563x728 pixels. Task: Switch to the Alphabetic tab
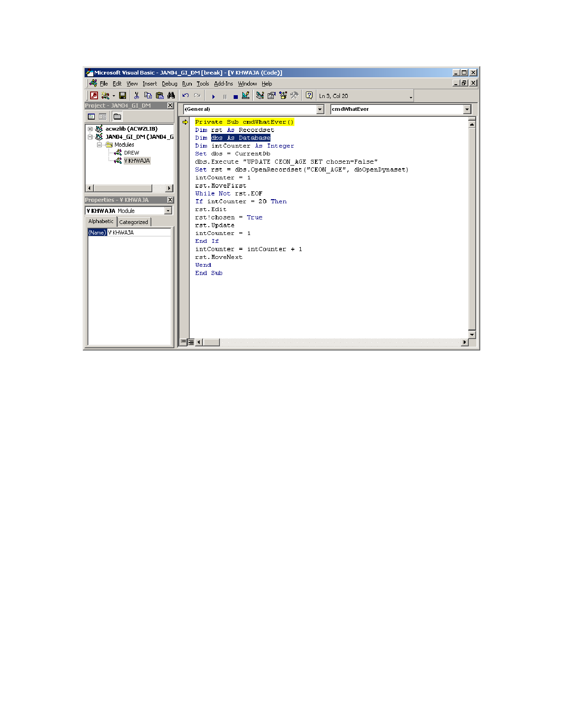click(101, 221)
